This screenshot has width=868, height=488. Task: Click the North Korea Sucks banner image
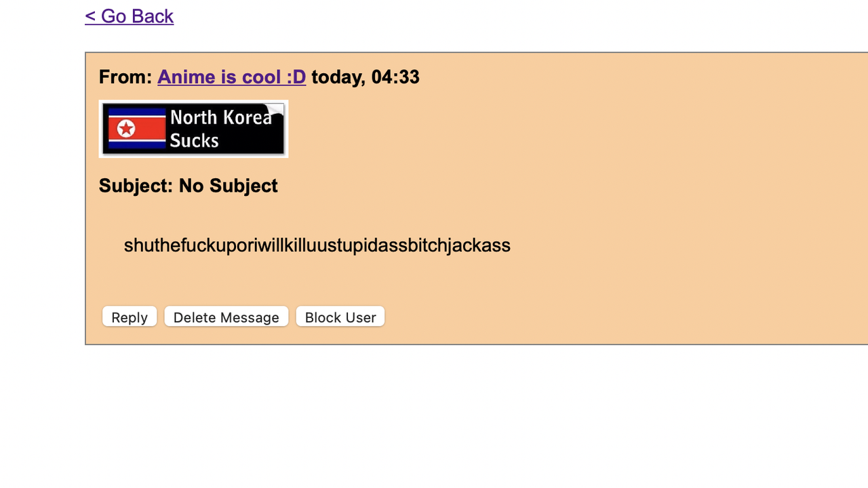193,129
